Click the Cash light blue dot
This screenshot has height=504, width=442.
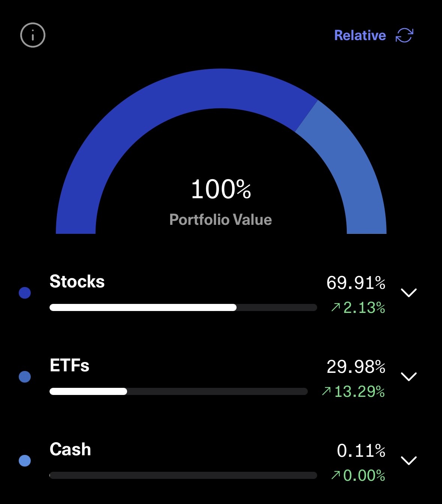[25, 461]
